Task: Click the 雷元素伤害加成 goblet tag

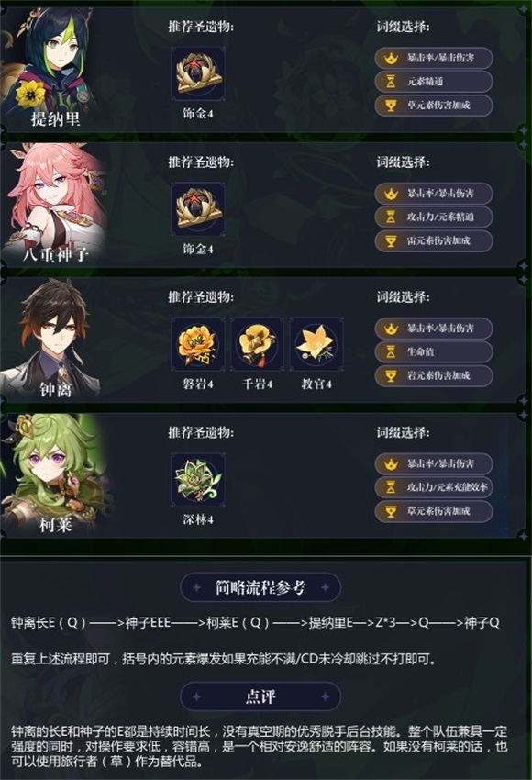Action: point(434,240)
